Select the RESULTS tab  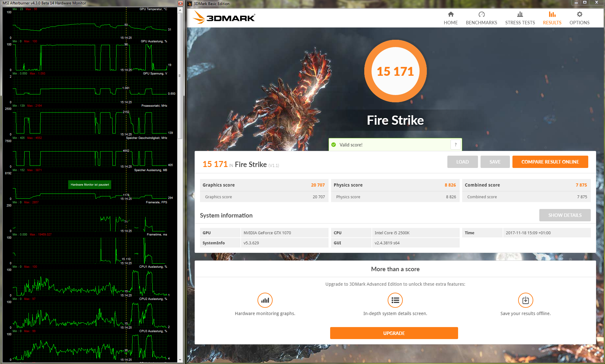point(552,18)
